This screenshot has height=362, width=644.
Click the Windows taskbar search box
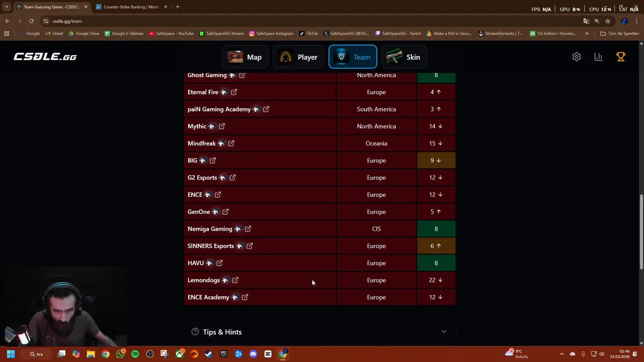click(36, 354)
